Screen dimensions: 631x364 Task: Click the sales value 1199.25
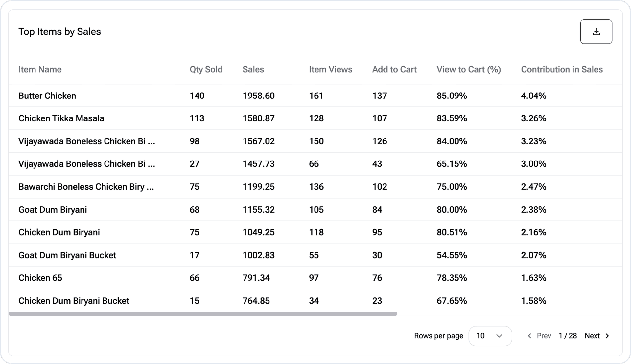point(259,187)
